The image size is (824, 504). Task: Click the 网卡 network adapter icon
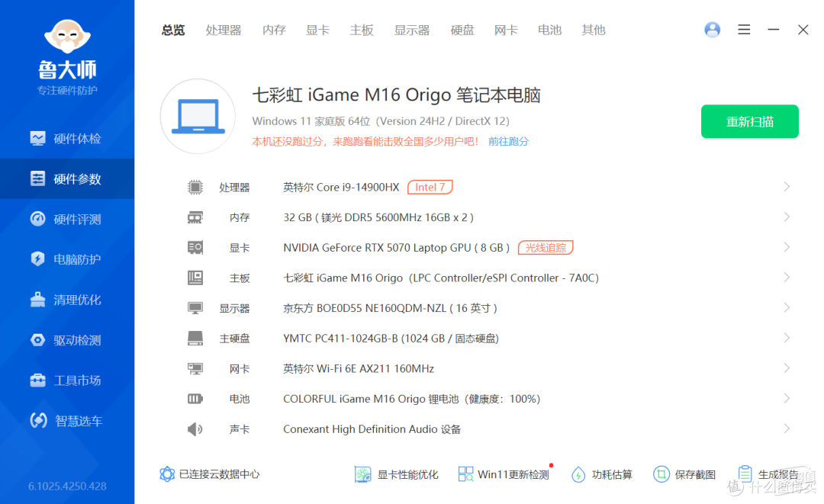(195, 368)
